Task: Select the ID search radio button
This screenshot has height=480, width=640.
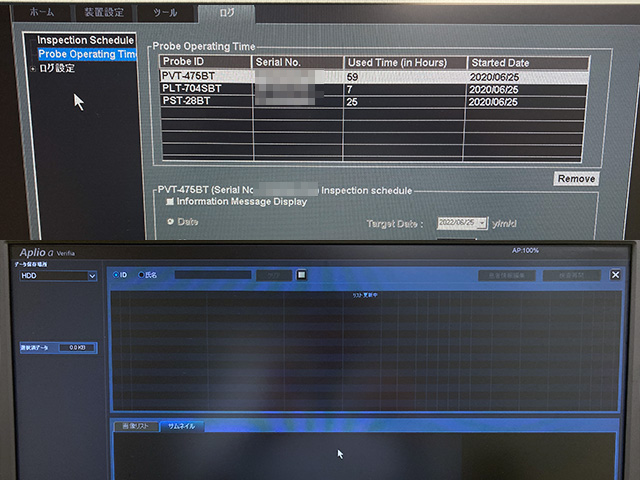Action: [x=116, y=275]
